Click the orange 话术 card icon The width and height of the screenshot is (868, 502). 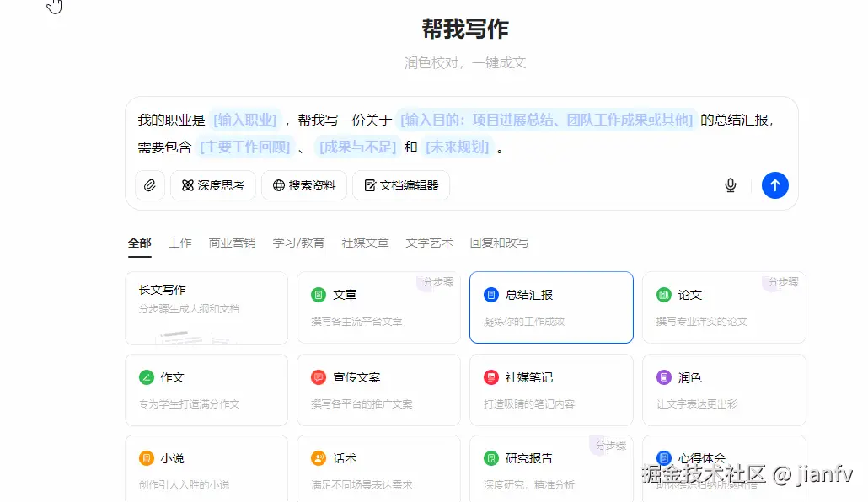(319, 458)
